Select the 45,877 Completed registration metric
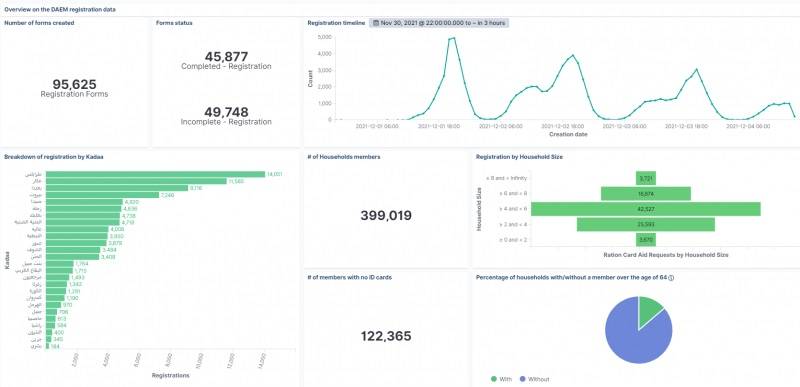Screen dimensions: 800x387 [226, 60]
